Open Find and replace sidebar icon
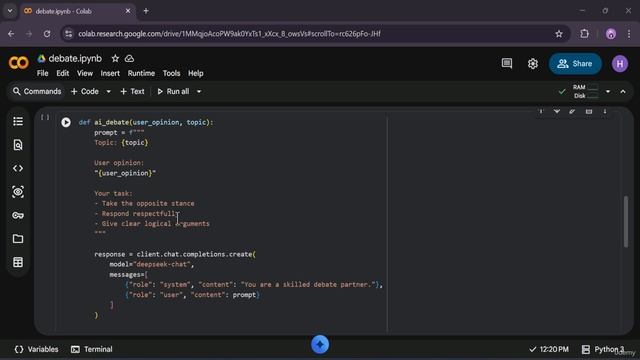 coord(18,145)
